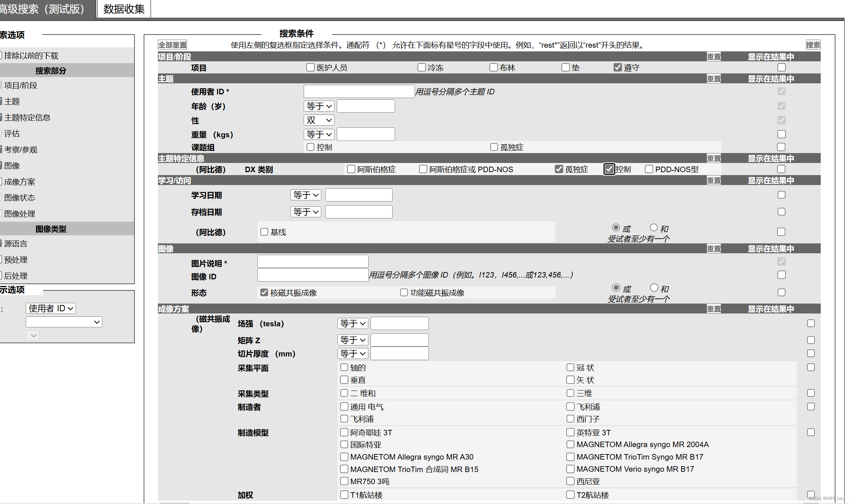This screenshot has width=849, height=504.
Task: Check the PDD-NOS型 checkbox
Action: 649,169
